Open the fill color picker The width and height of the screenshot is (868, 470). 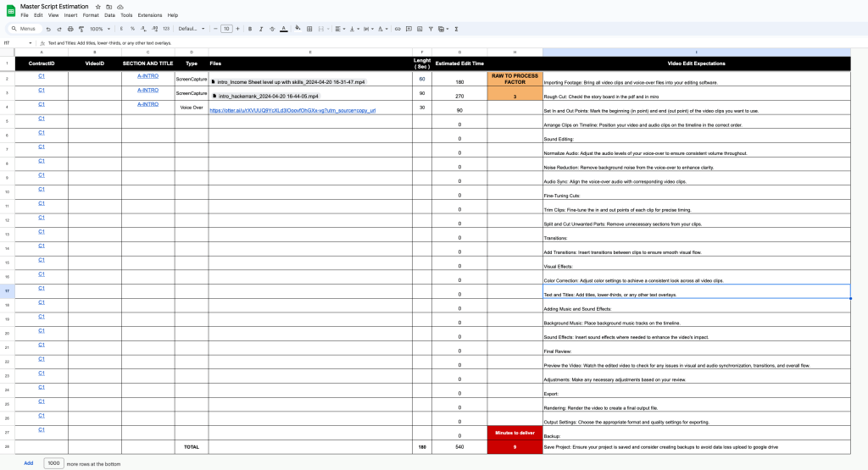pyautogui.click(x=298, y=28)
